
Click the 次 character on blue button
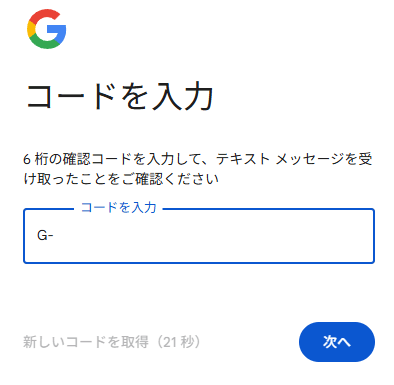[x=330, y=342]
